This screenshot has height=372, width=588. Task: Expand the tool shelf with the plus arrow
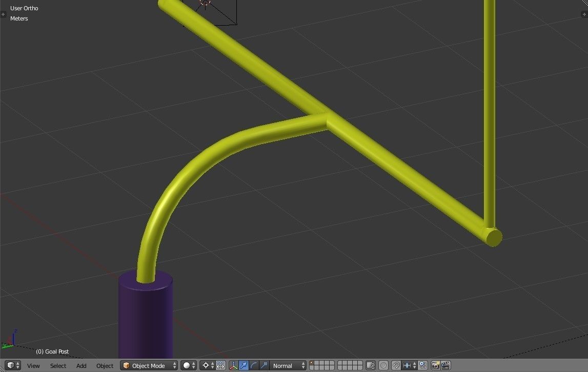point(4,15)
